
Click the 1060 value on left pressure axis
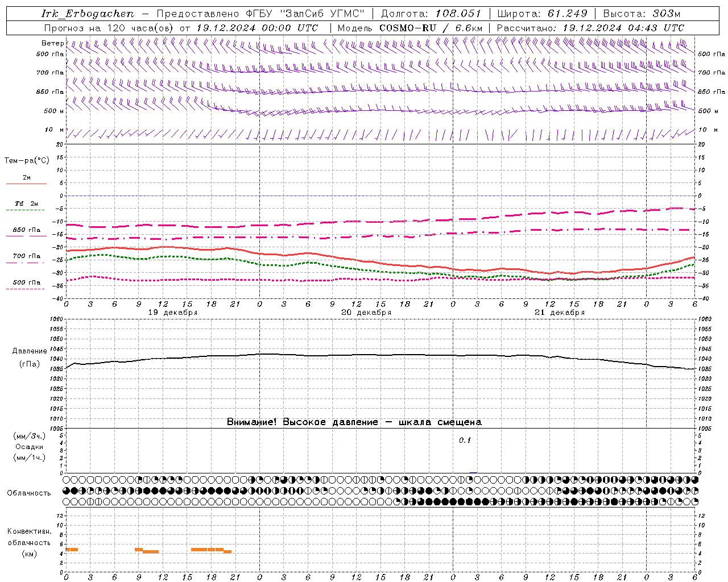[x=57, y=319]
